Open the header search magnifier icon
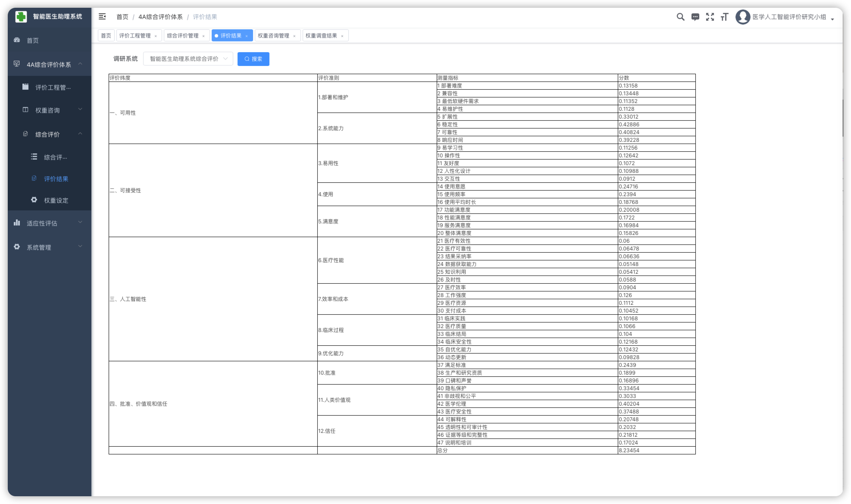The height and width of the screenshot is (504, 851). point(680,17)
